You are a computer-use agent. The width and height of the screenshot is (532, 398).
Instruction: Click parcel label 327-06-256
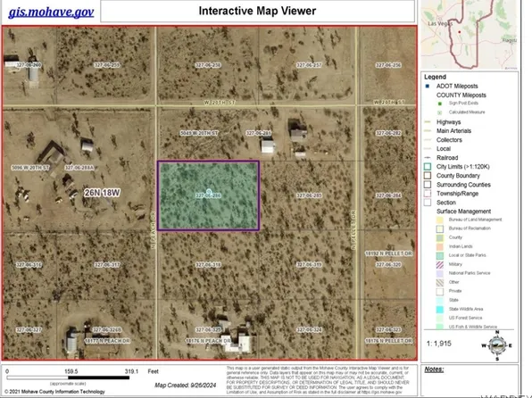pyautogui.click(x=388, y=65)
